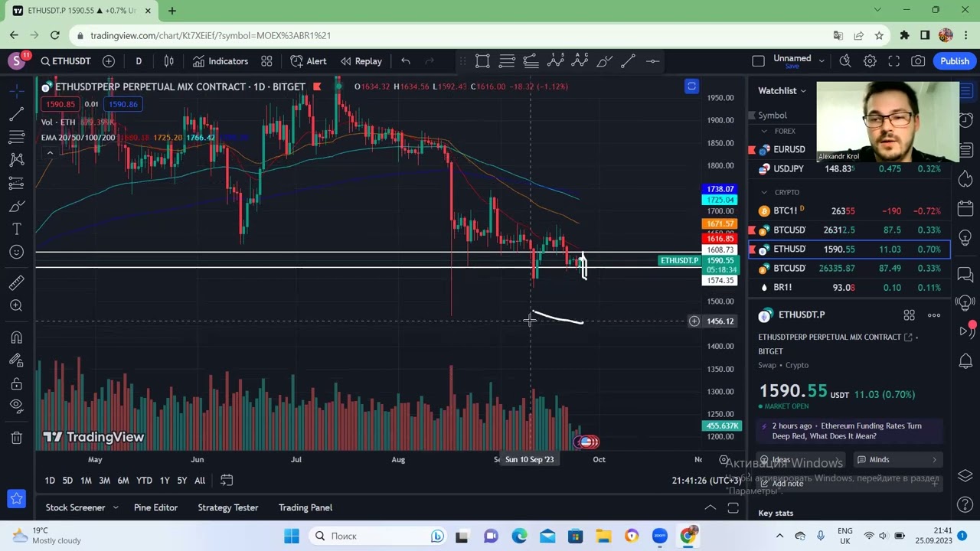Click the Publish button
Screen dimensions: 980x551
tap(955, 61)
